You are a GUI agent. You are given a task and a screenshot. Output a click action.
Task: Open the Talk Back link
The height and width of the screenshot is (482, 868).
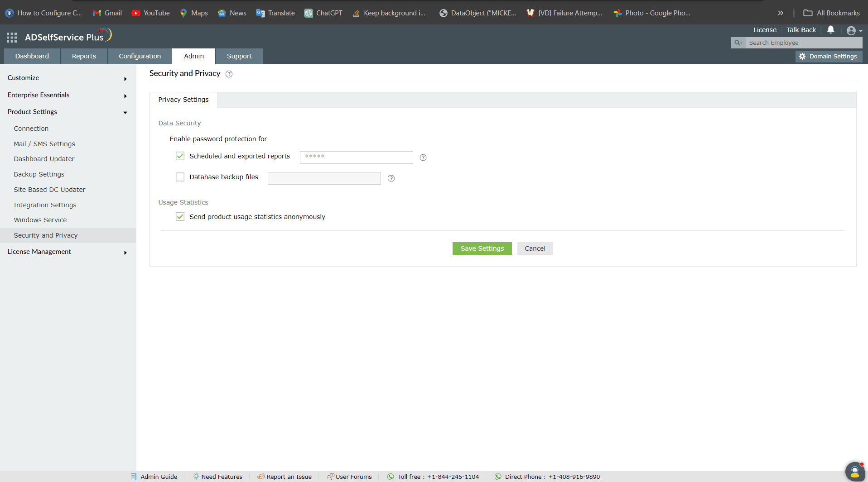point(801,30)
